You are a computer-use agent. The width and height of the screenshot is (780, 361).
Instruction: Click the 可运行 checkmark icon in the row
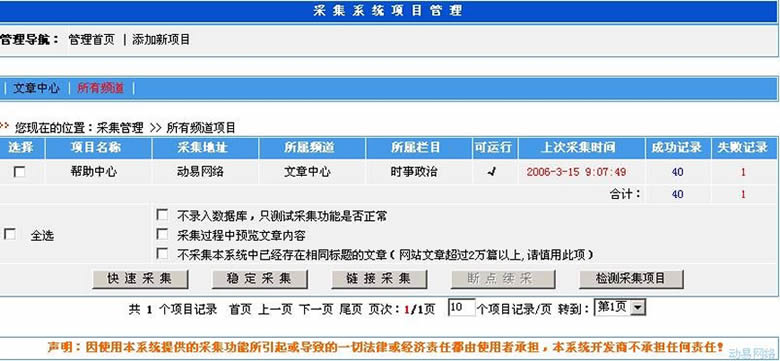(x=492, y=172)
